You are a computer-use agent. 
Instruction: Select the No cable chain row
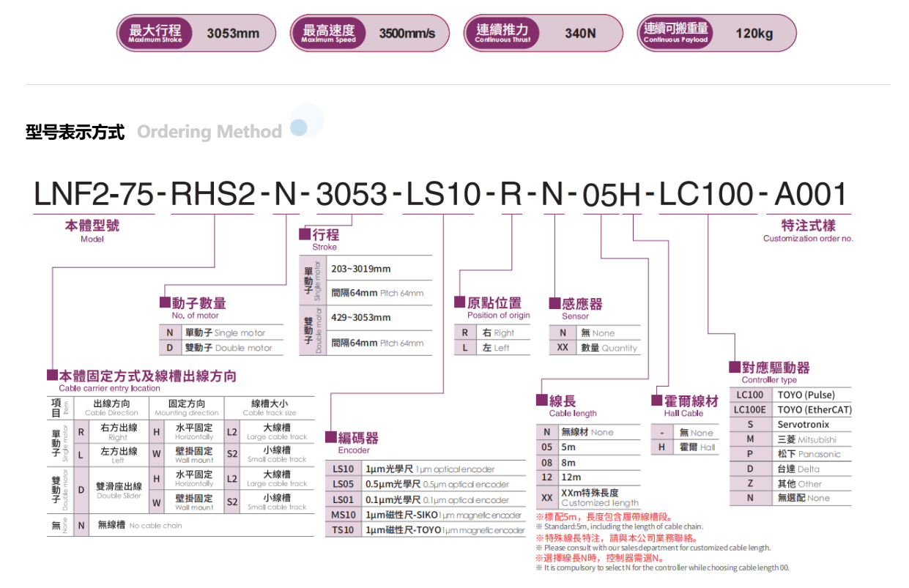tap(181, 525)
